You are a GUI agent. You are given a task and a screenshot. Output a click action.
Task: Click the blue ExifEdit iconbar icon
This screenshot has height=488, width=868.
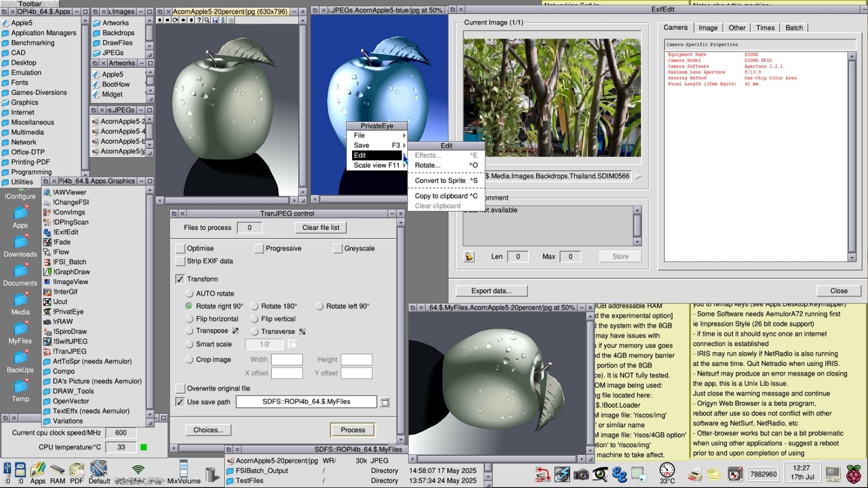620,474
